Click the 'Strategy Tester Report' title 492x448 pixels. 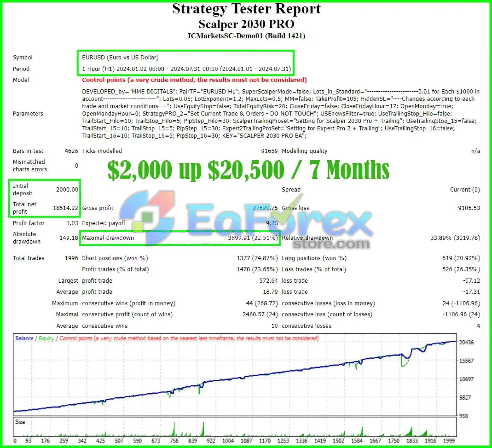click(x=246, y=9)
